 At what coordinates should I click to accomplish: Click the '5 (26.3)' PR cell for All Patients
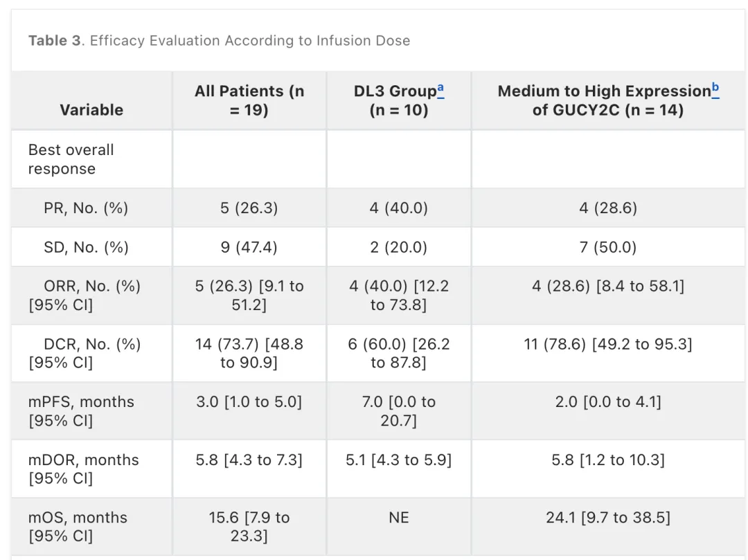click(x=249, y=208)
